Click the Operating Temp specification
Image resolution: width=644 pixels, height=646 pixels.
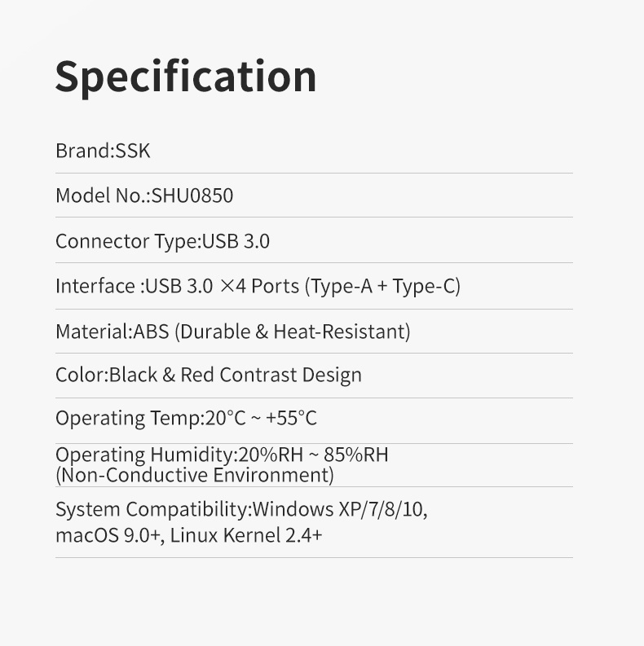coord(186,418)
